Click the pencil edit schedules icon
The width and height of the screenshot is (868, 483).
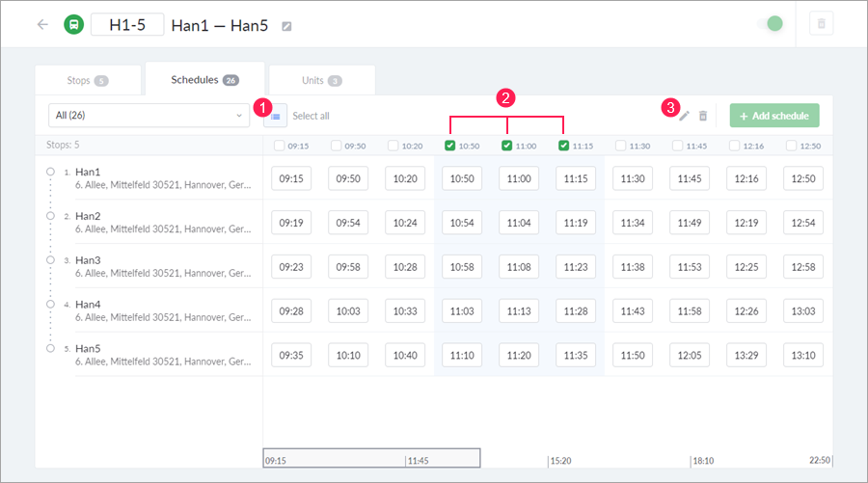[x=684, y=116]
